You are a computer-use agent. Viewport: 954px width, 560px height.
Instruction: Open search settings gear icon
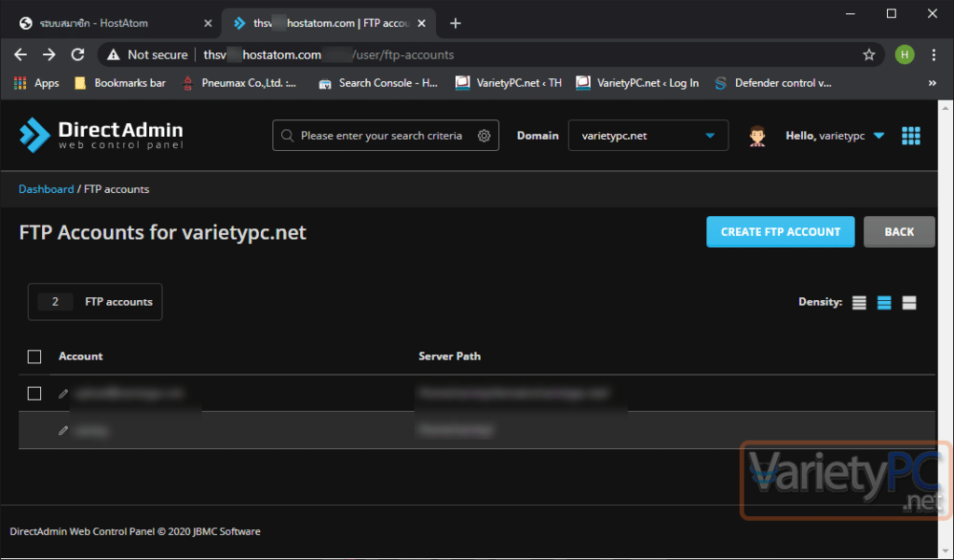484,136
